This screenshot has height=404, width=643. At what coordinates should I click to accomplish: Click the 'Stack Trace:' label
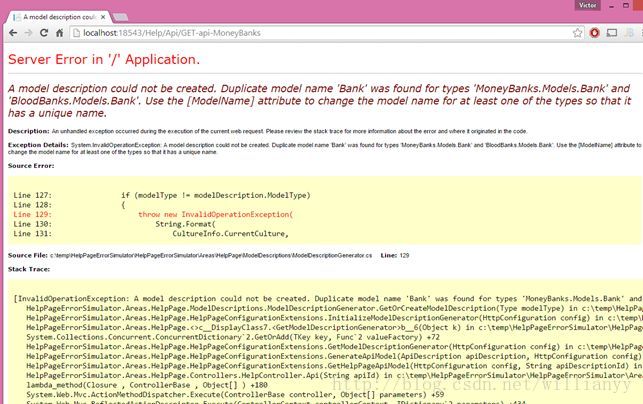pos(29,269)
